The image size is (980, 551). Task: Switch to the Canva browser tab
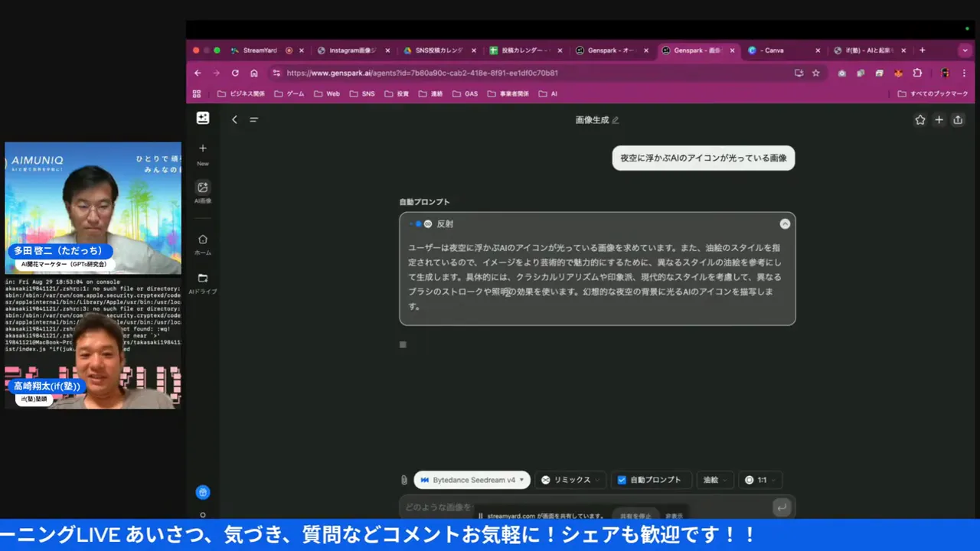point(773,51)
